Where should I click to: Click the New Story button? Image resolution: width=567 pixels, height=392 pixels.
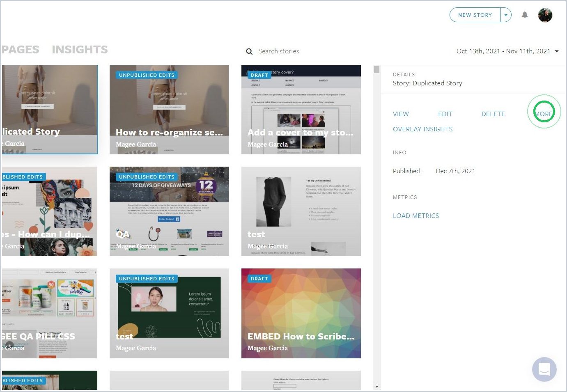click(475, 15)
